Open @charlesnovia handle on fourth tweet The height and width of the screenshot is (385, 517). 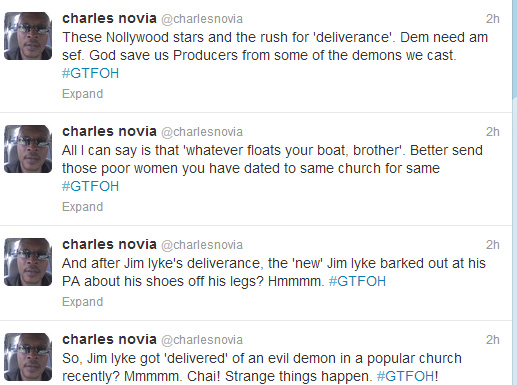click(x=202, y=340)
